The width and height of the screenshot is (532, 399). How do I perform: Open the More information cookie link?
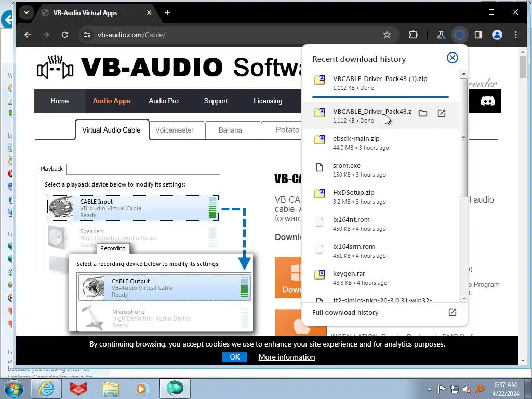pyautogui.click(x=287, y=357)
